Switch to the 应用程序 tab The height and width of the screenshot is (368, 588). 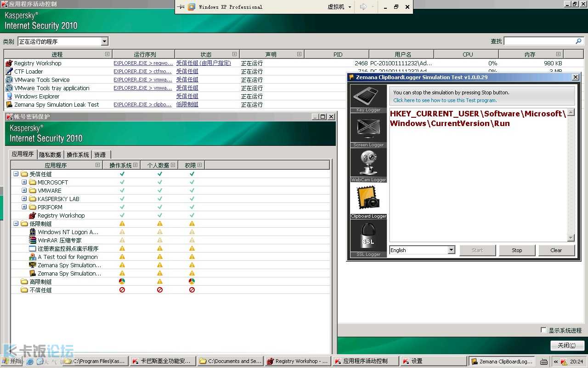pos(23,154)
